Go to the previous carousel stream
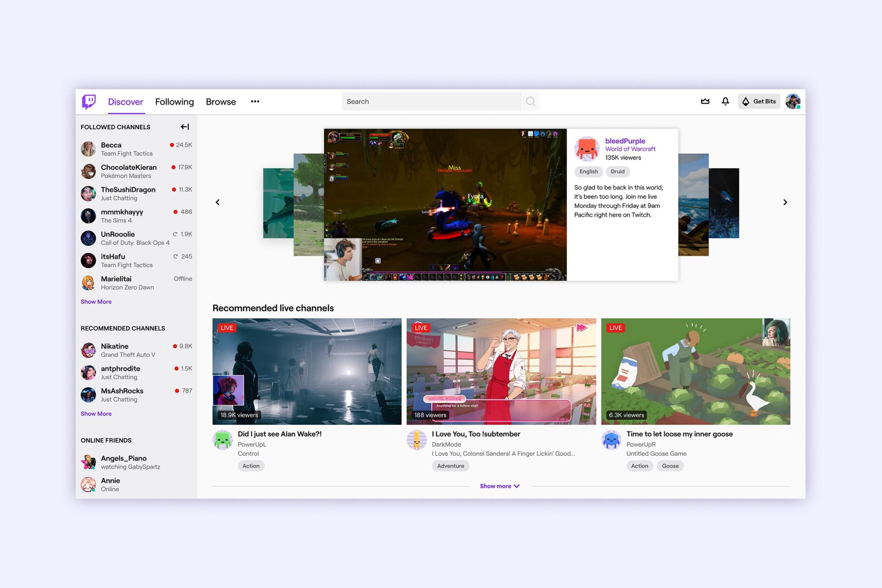This screenshot has height=588, width=882. [x=217, y=202]
